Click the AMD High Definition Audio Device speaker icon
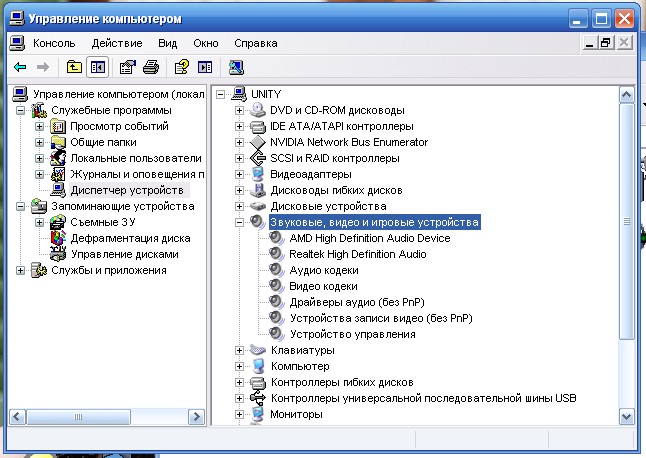 coord(276,238)
